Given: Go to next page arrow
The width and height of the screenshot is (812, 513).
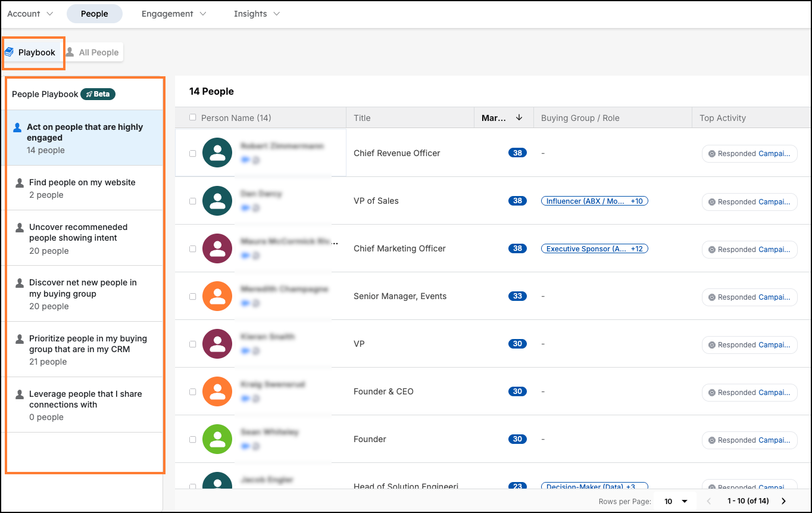Looking at the screenshot, I should tap(783, 501).
